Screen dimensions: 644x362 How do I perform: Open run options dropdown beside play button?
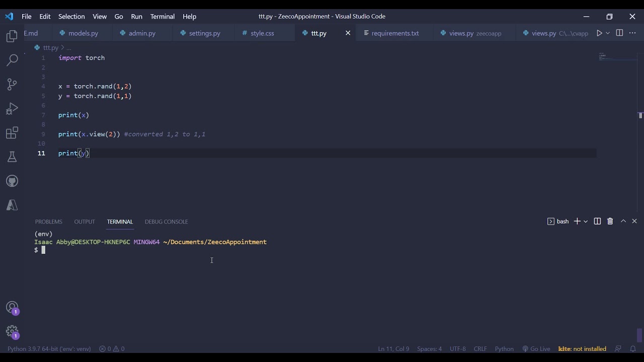tap(608, 33)
